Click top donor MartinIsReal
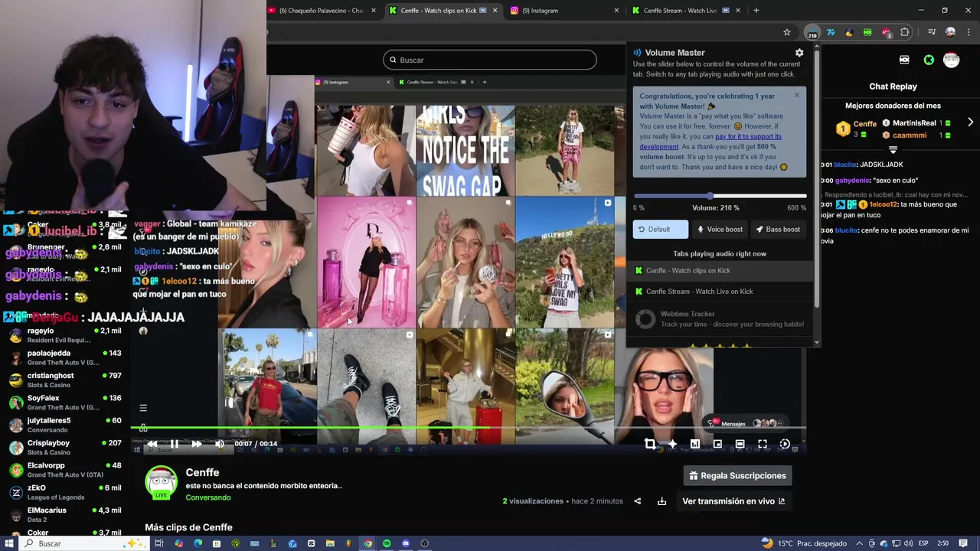Image resolution: width=980 pixels, height=551 pixels. (x=914, y=123)
